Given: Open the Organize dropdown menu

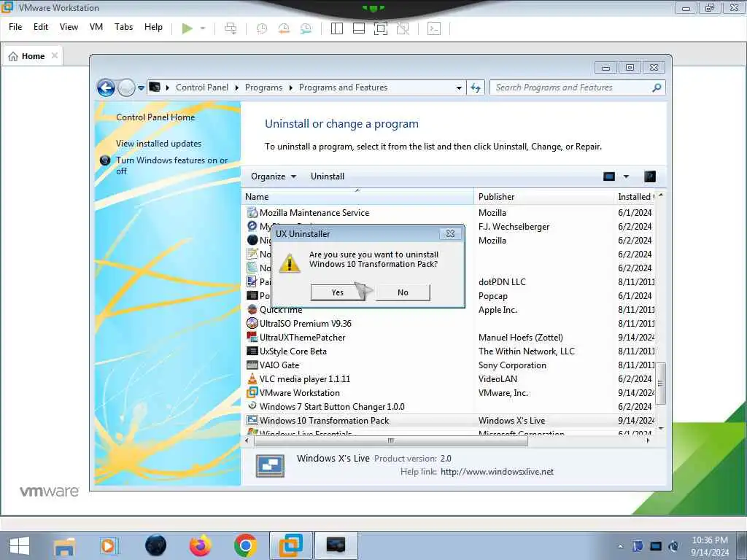Looking at the screenshot, I should [x=274, y=176].
